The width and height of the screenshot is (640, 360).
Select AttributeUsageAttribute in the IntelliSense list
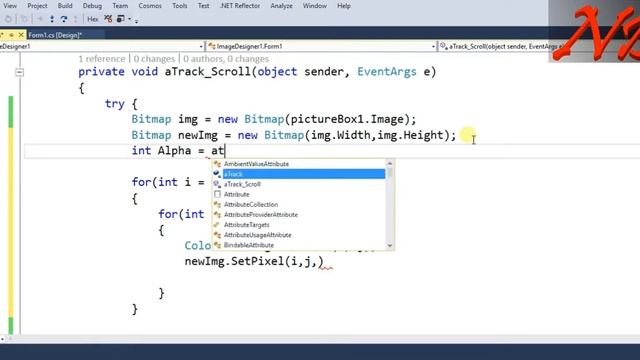304,236
